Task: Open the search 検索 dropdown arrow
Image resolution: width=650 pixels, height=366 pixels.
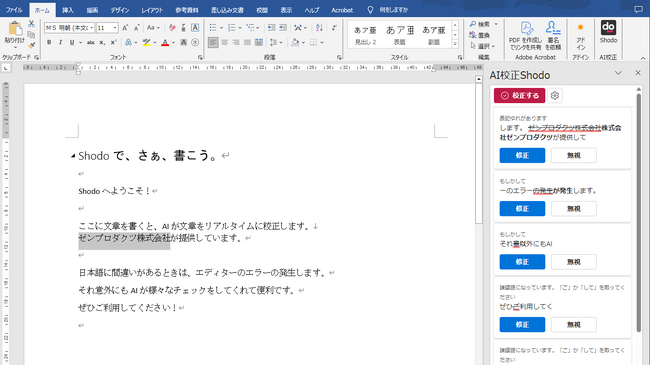Action: (x=496, y=24)
